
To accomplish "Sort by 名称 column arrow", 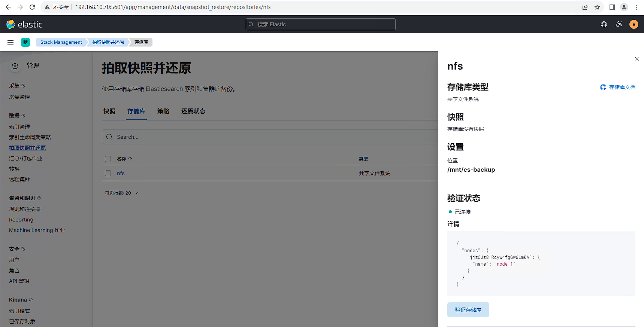I will click(x=130, y=159).
